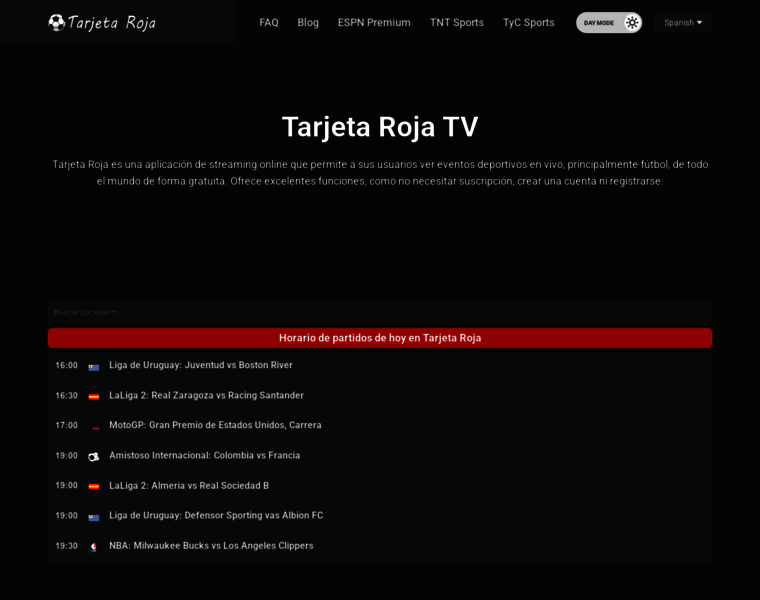Click the Tarjeta Roja brand name
Screen dimensions: 760x600
112,22
